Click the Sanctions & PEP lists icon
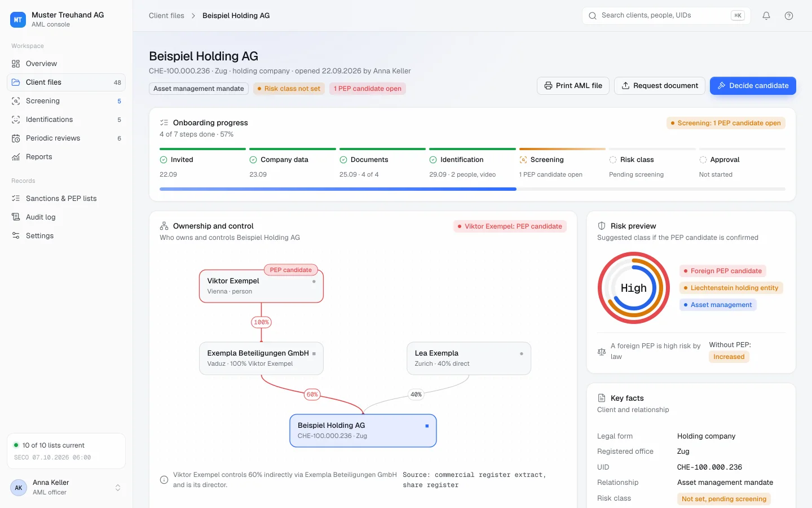The image size is (812, 508). tap(16, 199)
